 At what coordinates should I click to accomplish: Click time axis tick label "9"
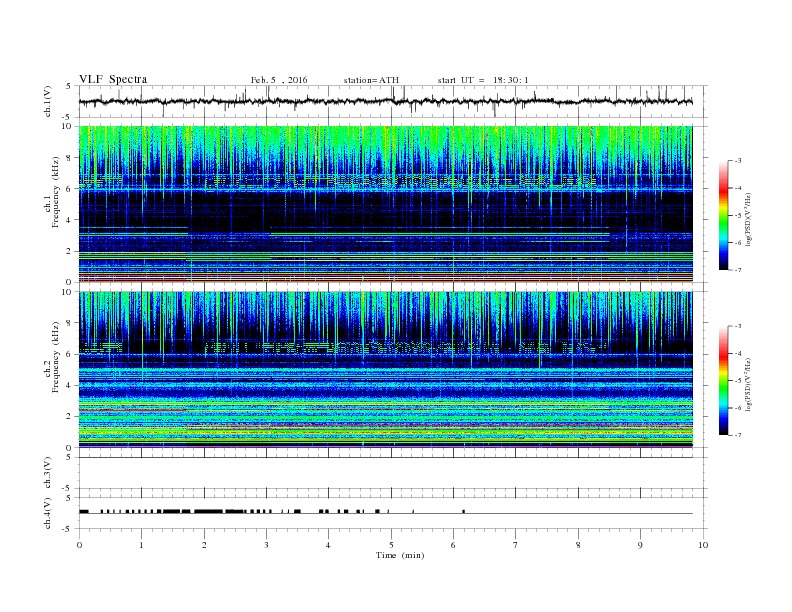pos(640,545)
